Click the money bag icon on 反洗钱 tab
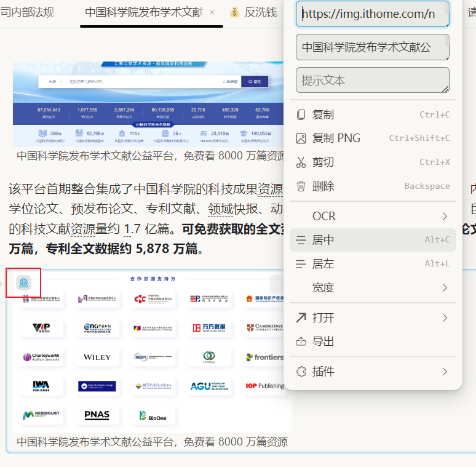This screenshot has height=467, width=476. coord(234,12)
